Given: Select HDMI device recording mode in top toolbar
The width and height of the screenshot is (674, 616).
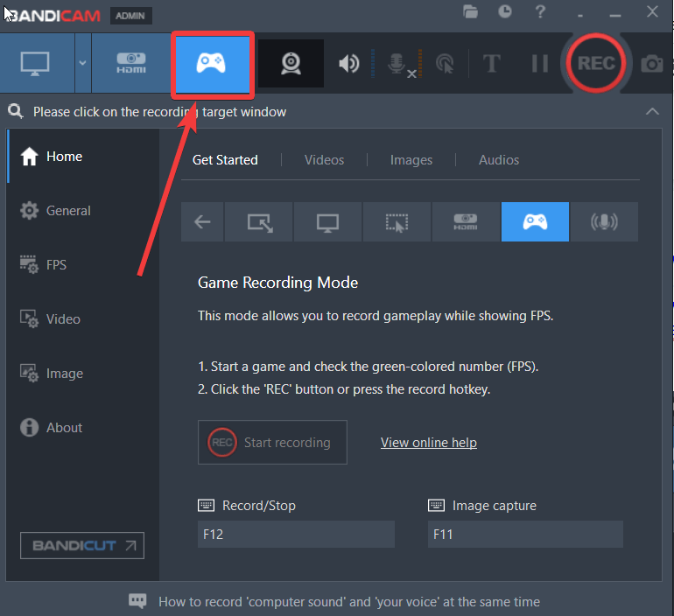Looking at the screenshot, I should click(x=131, y=63).
